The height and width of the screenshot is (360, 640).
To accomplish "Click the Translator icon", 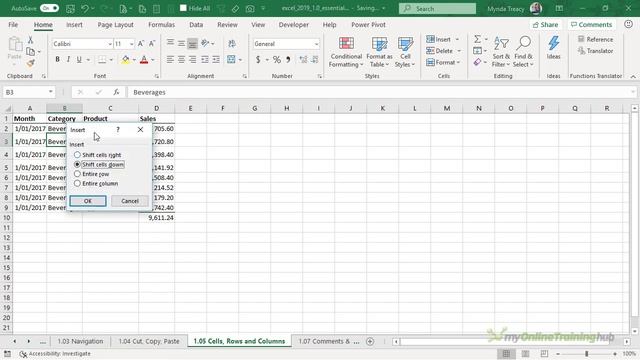I will coord(596,51).
